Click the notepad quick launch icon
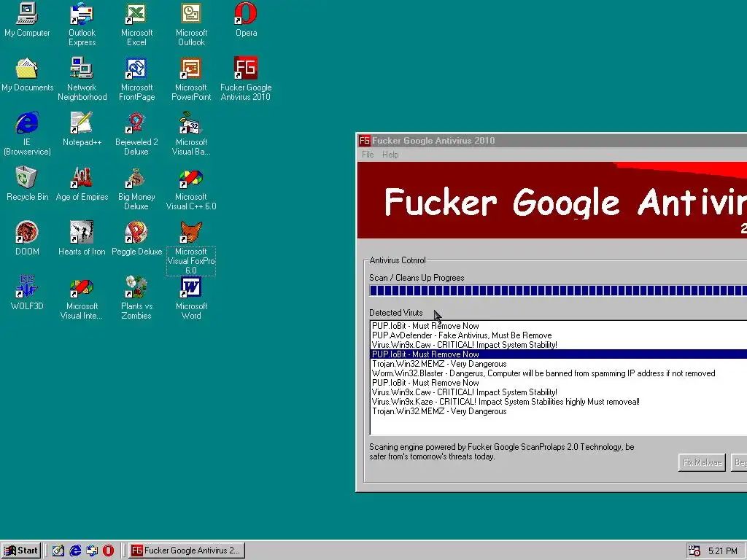 58,551
